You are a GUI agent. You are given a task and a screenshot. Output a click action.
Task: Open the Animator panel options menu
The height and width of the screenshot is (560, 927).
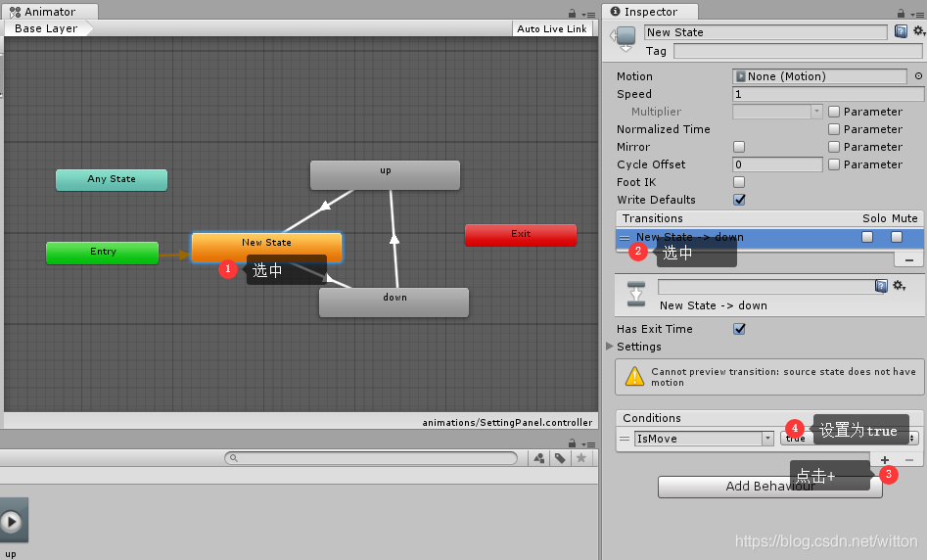tap(587, 14)
